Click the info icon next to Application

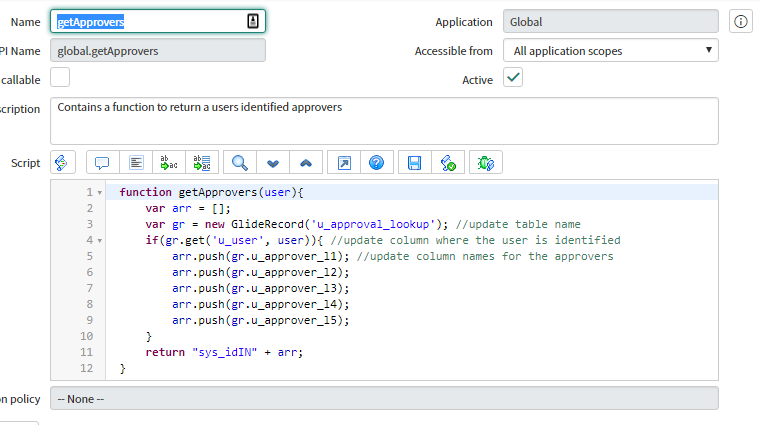point(741,21)
